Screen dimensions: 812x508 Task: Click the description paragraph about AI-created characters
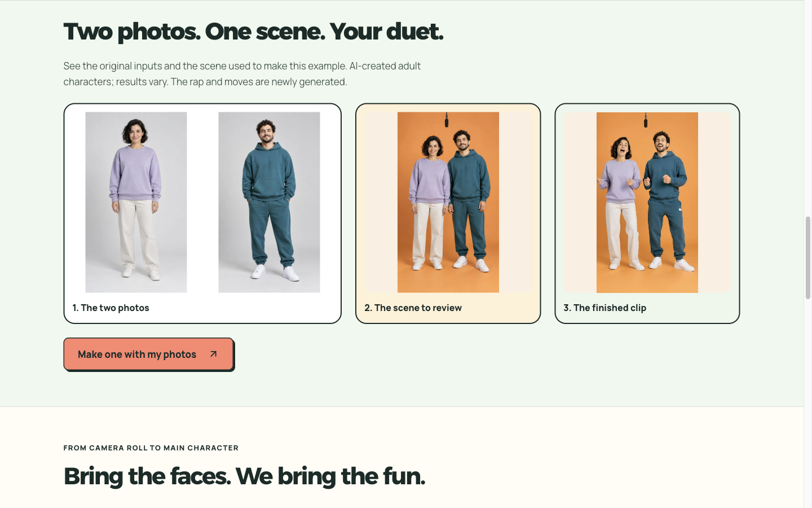pos(242,74)
